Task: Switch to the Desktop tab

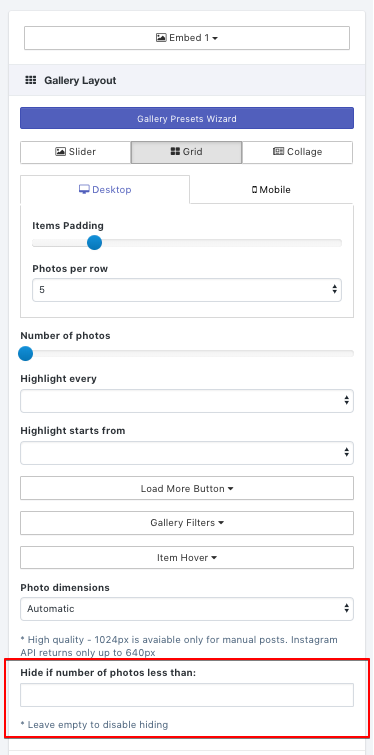Action: click(105, 190)
